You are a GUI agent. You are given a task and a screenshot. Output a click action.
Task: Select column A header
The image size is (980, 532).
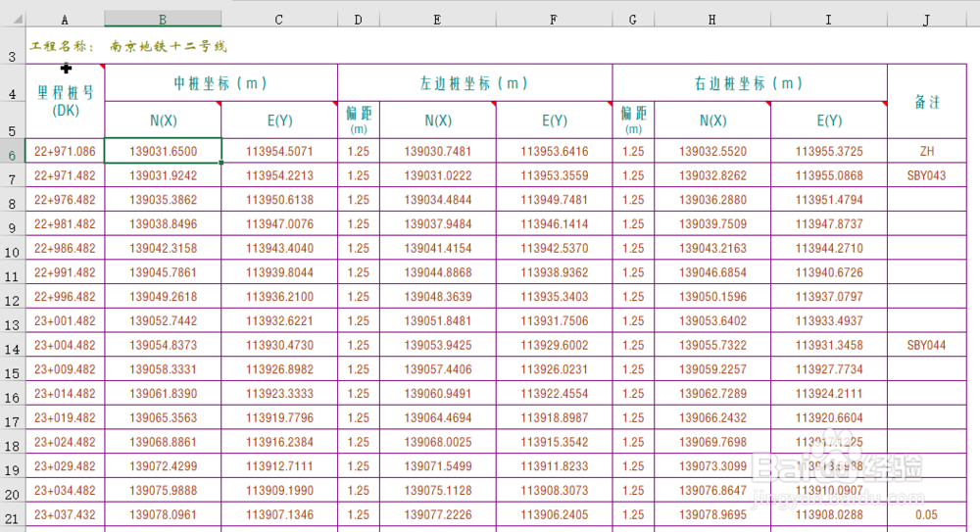coord(65,20)
